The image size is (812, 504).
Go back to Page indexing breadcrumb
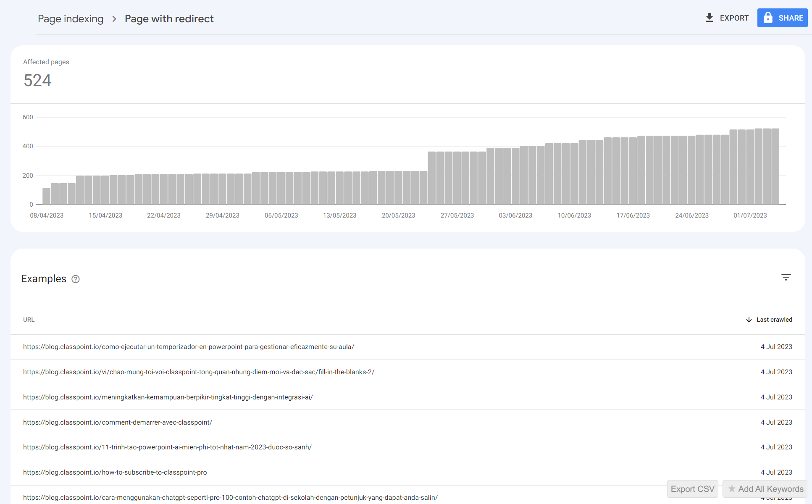tap(71, 19)
